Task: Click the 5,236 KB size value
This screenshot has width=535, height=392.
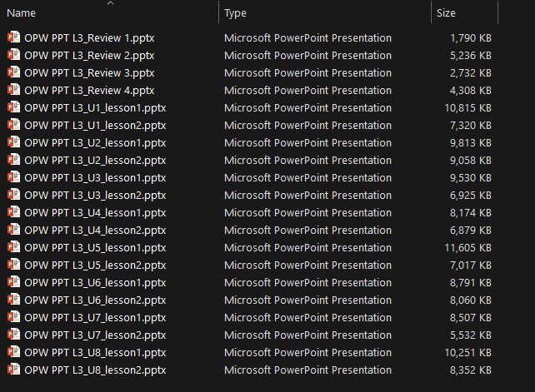Action: point(471,55)
